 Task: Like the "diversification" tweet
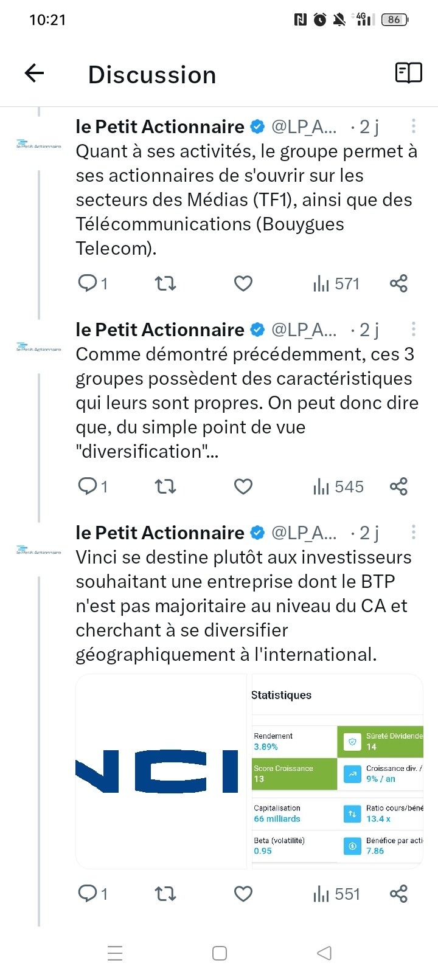(243, 486)
